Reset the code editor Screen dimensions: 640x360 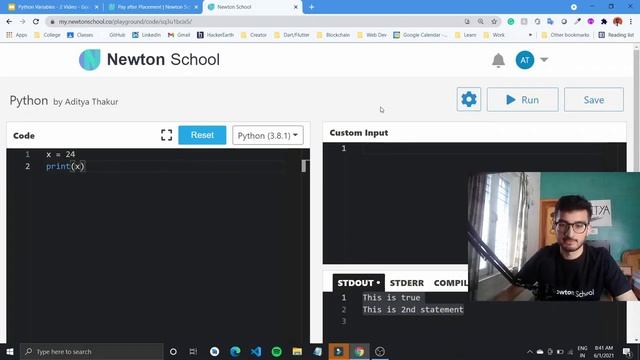pyautogui.click(x=202, y=135)
